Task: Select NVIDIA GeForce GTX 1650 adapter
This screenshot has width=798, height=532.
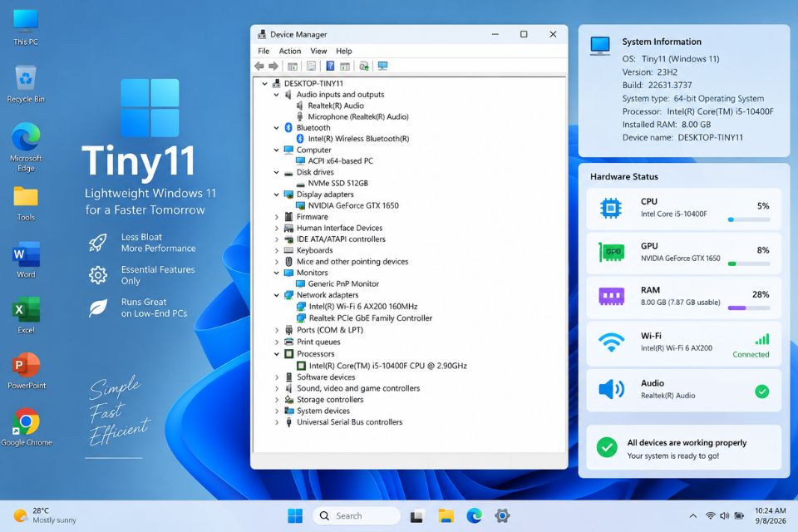Action: coord(353,205)
